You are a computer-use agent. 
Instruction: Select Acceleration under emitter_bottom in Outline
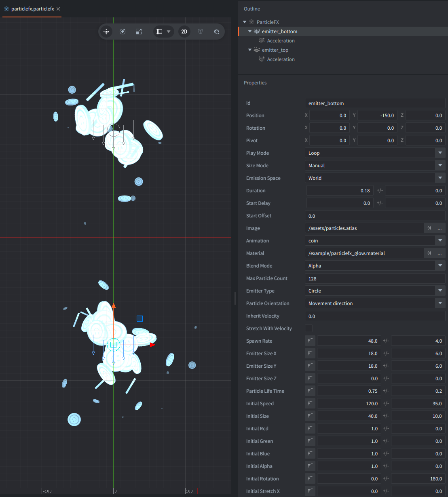coord(281,41)
